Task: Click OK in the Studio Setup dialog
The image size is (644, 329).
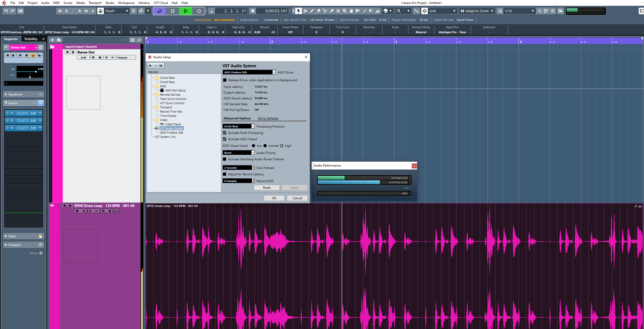Action: [x=274, y=198]
